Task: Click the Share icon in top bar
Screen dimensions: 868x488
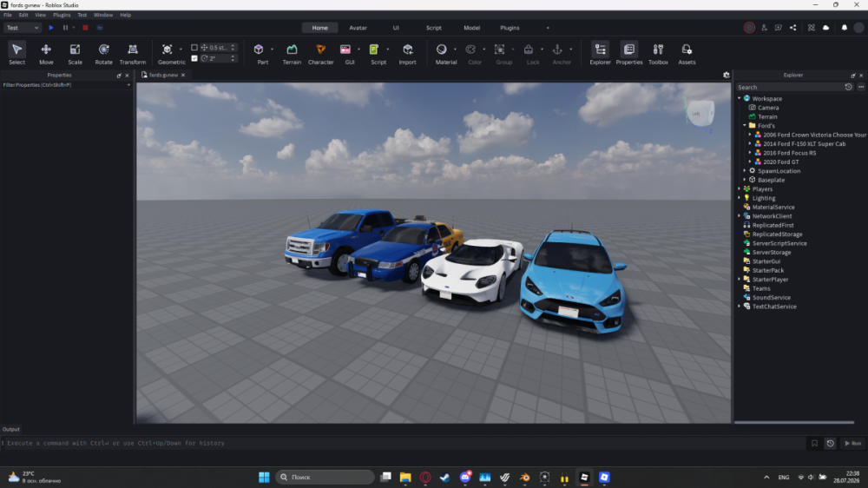Action: (792, 28)
